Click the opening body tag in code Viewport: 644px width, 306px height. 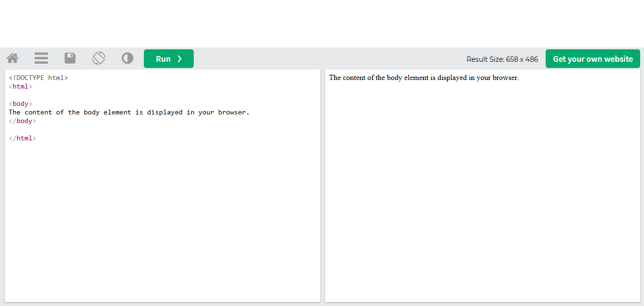coord(21,104)
